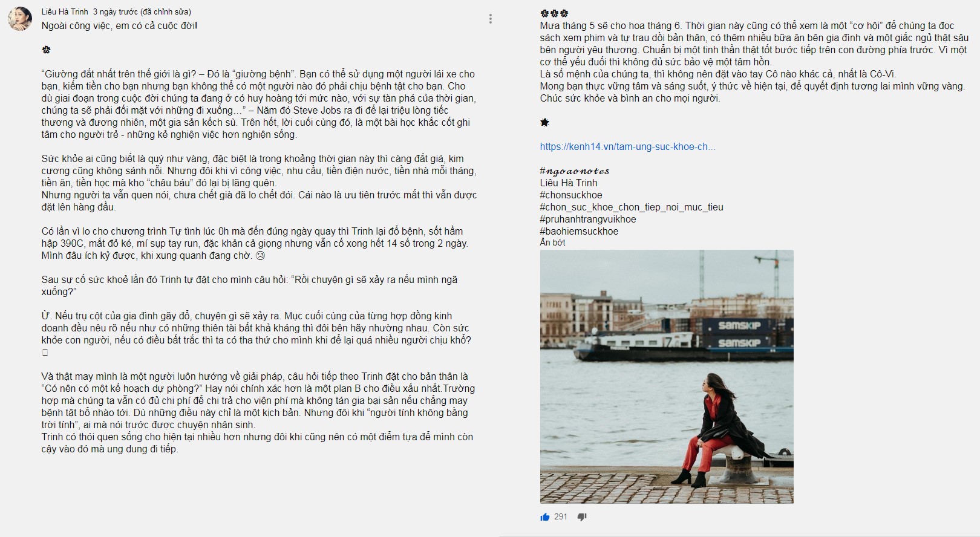Click the black star symbol above the link
980x537 pixels.
pyautogui.click(x=544, y=122)
